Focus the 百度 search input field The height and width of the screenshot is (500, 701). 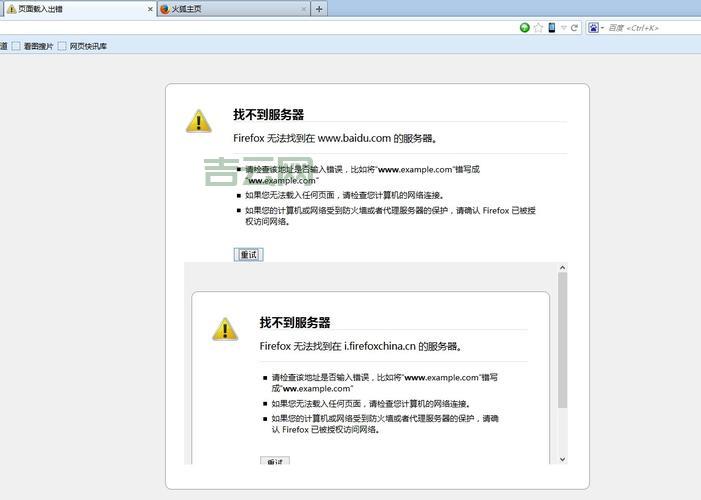654,28
